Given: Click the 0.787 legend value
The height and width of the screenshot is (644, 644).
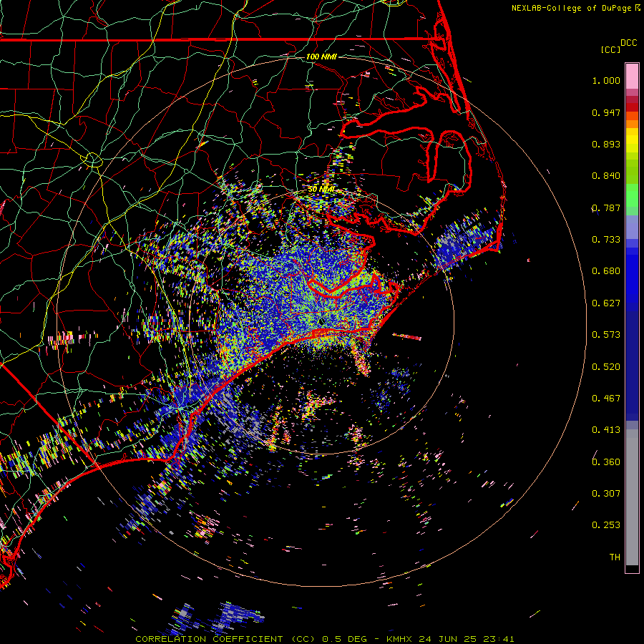Looking at the screenshot, I should click(606, 208).
